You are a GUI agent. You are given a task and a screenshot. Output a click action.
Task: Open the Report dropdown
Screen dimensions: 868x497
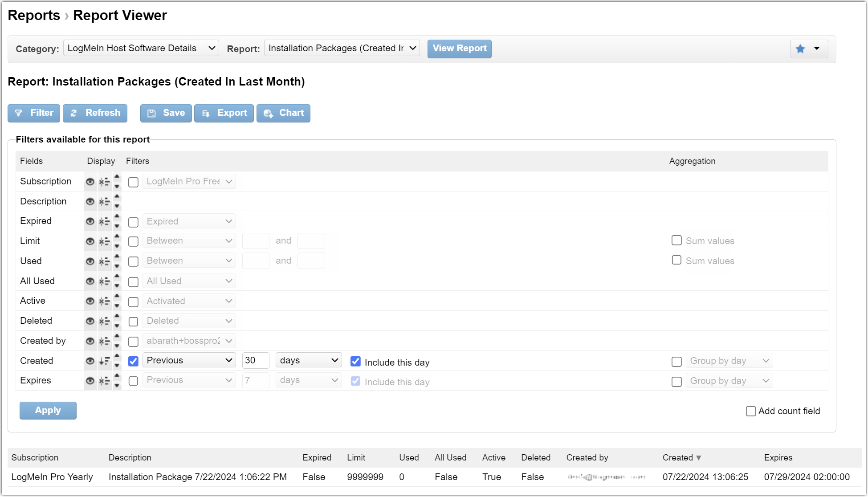(x=342, y=48)
